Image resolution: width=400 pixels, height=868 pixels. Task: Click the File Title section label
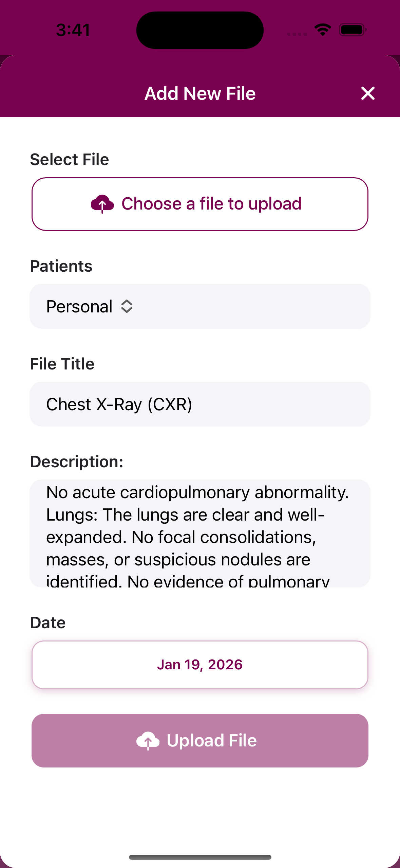62,364
